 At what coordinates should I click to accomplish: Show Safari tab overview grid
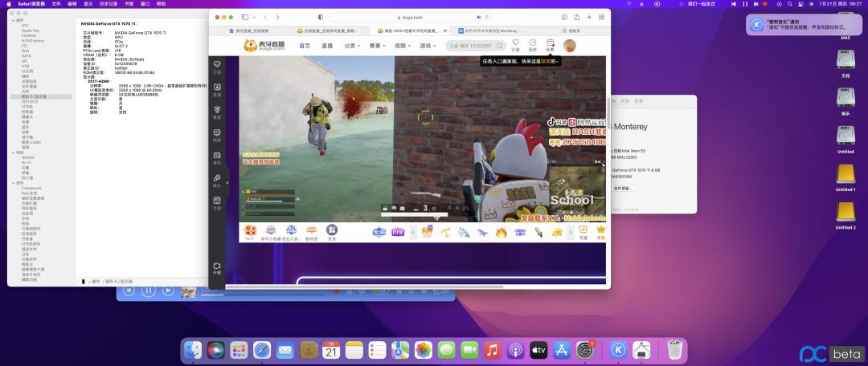(601, 17)
